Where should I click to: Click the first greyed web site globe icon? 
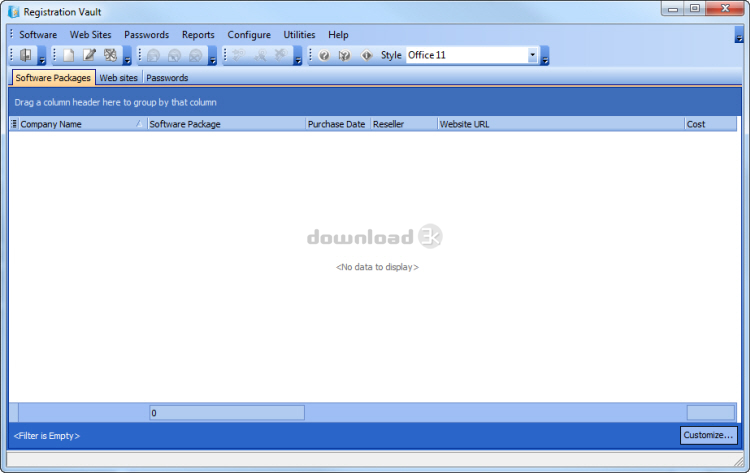154,56
